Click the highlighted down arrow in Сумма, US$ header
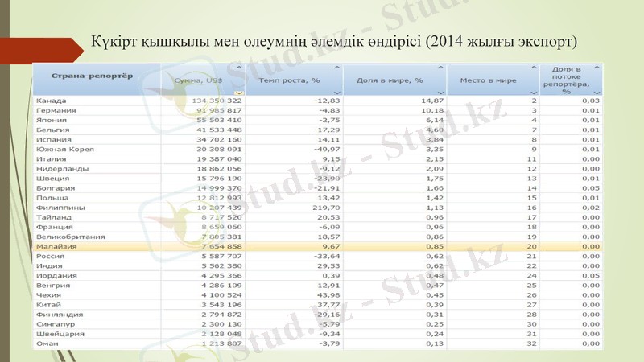This screenshot has height=362, width=644. pyautogui.click(x=238, y=93)
